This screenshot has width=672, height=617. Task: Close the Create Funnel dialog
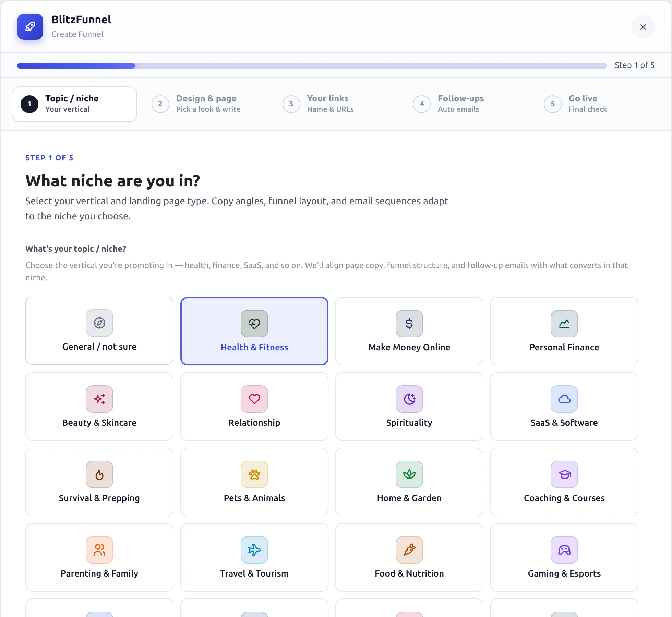643,27
